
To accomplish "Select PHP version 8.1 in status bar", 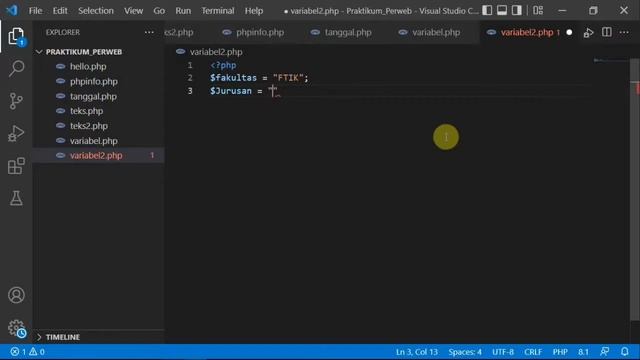I will coord(583,351).
